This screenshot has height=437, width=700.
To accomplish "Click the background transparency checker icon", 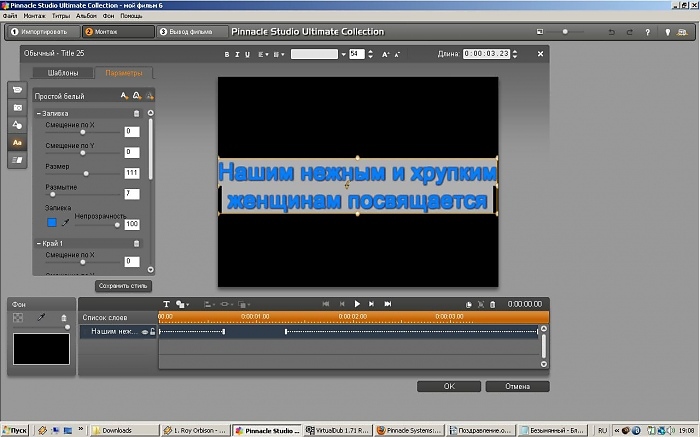I will tap(18, 317).
